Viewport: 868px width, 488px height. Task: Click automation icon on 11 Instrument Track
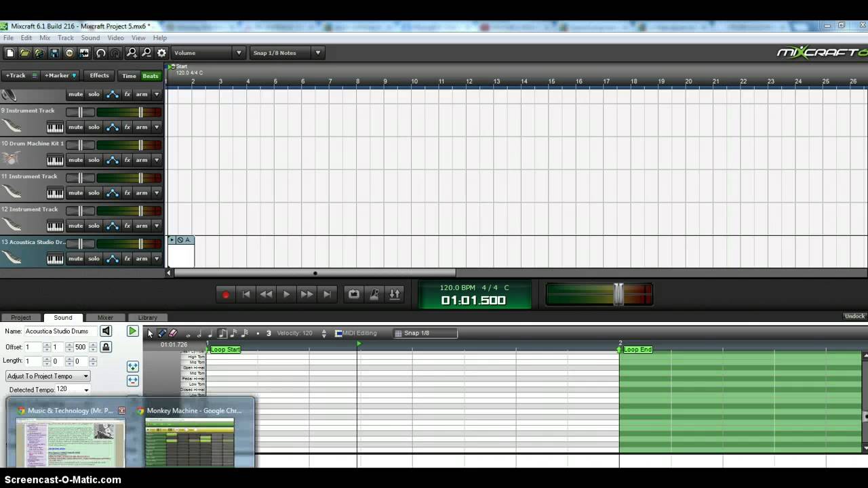click(113, 192)
